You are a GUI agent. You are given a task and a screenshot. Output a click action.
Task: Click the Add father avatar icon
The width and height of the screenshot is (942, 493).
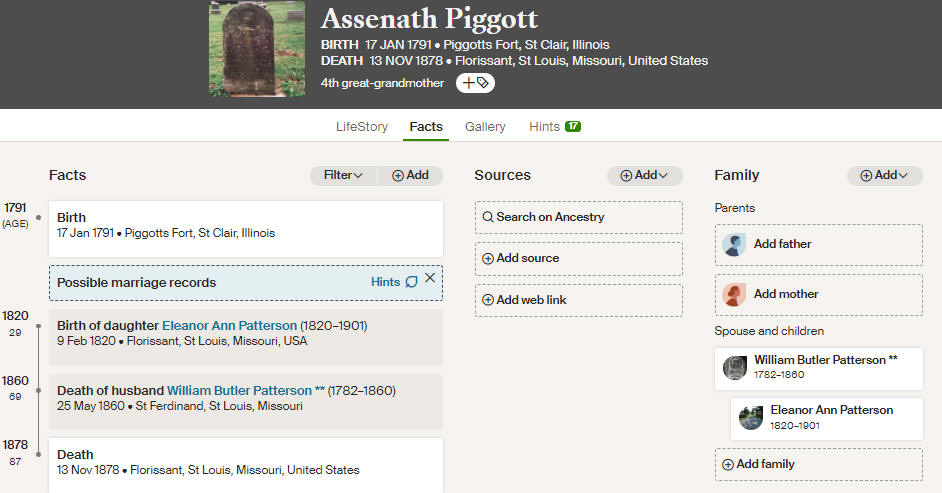[734, 244]
